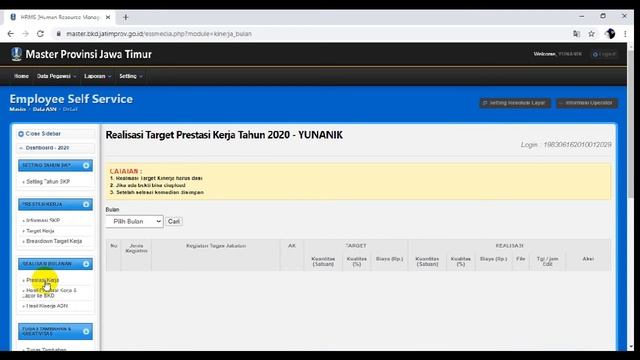The image size is (640, 360).
Task: Open the Chrome three-dot menu
Action: [625, 34]
